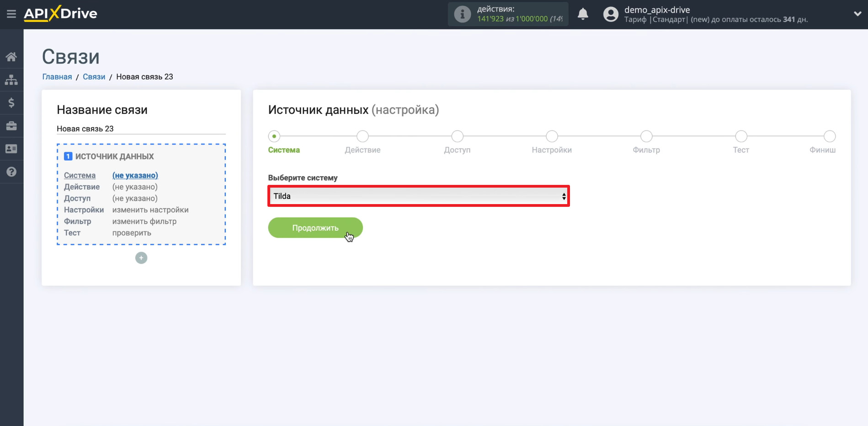Click the Главная breadcrumb link

pos(57,77)
